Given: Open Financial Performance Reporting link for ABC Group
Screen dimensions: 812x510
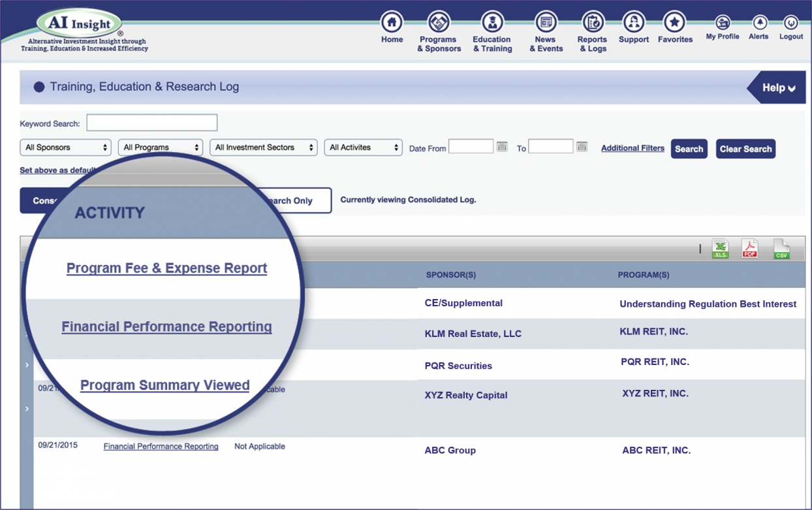Looking at the screenshot, I should [x=161, y=447].
